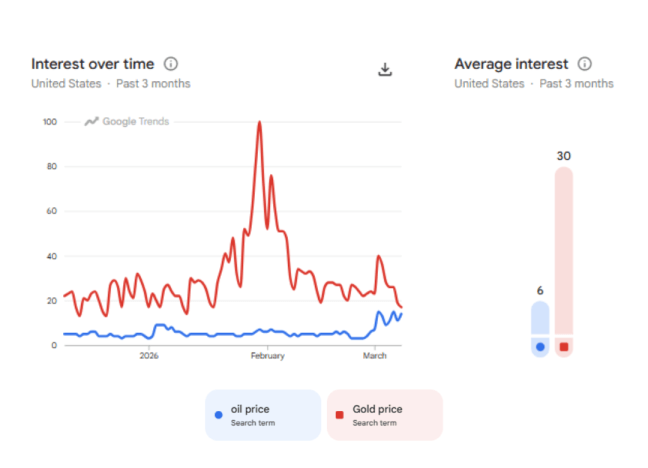Click the average value 6 label
Viewport: 648px width, 468px height.
[x=540, y=290]
